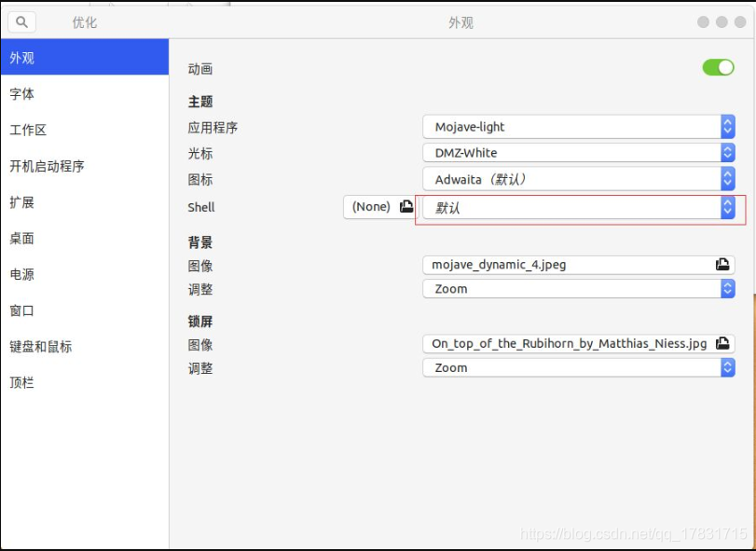This screenshot has height=551, width=756.
Task: Open 锁屏 调整 Zoom dropdown
Action: tap(579, 368)
